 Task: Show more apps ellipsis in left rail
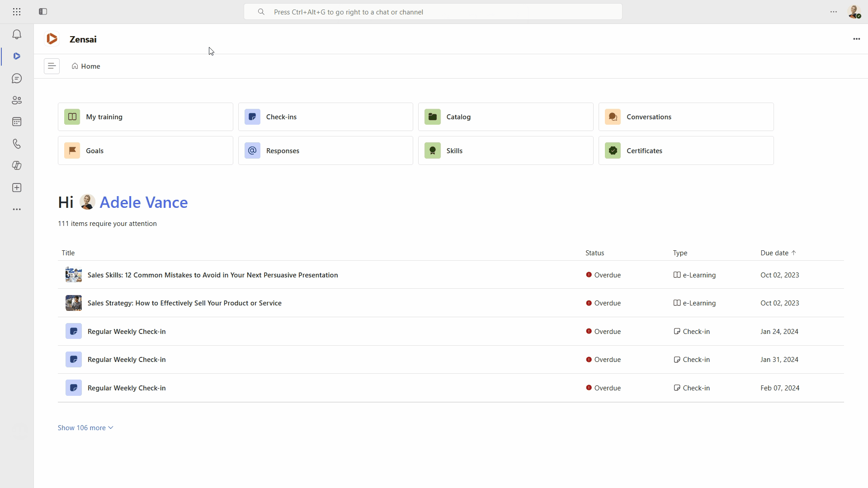[17, 209]
